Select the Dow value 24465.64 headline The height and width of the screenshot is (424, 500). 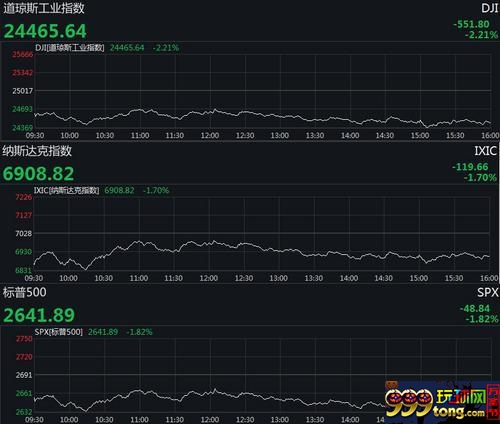[45, 31]
